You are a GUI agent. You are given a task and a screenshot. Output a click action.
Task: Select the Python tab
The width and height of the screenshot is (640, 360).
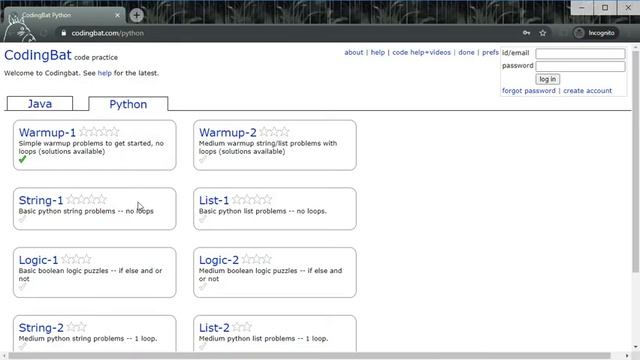(128, 104)
